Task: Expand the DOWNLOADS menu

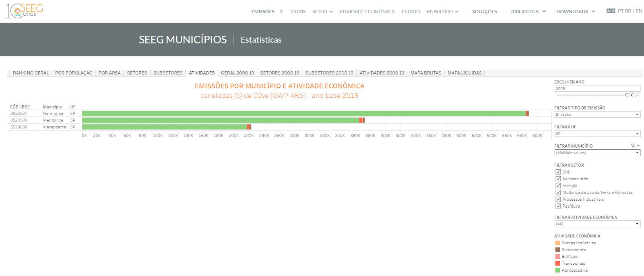Action: coord(576,12)
